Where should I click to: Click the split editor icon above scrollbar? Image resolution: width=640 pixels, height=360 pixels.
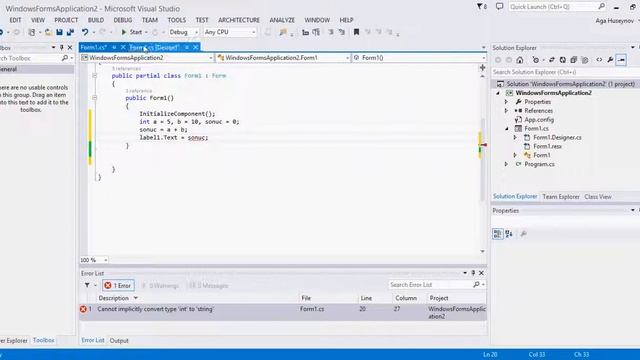click(482, 68)
